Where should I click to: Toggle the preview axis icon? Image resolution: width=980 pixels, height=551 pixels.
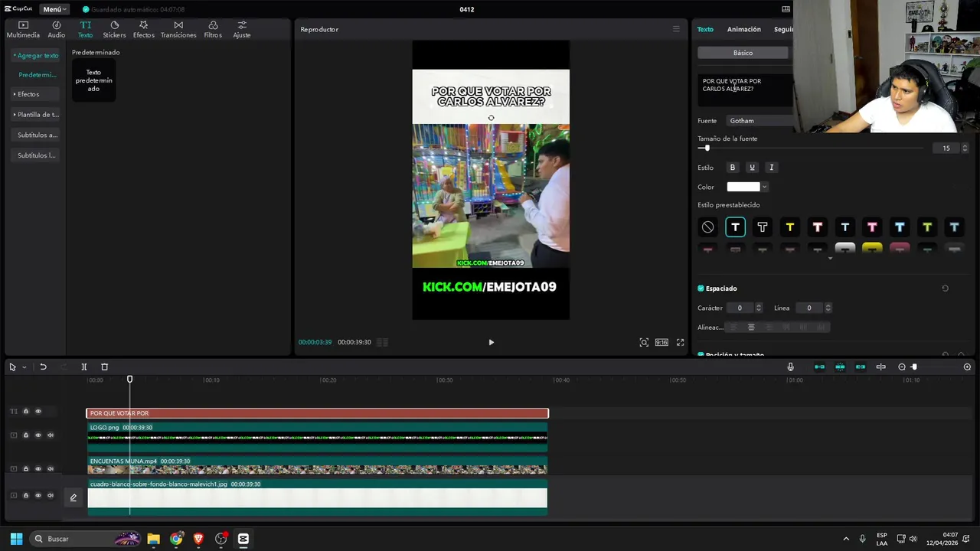tap(880, 367)
